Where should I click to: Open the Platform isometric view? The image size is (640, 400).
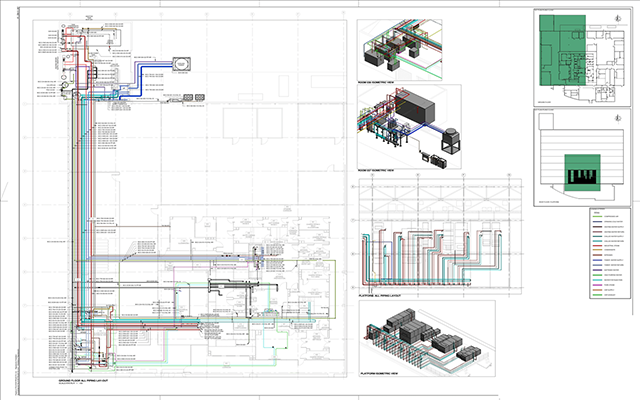[427, 338]
